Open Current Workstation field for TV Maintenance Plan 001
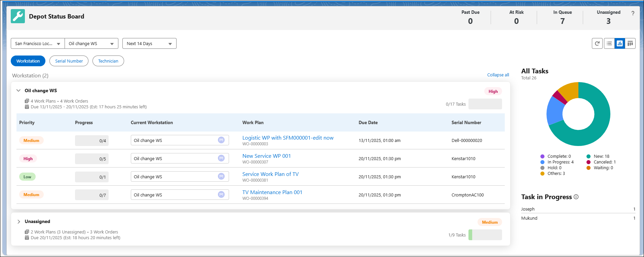This screenshot has height=257, width=644. pyautogui.click(x=180, y=195)
